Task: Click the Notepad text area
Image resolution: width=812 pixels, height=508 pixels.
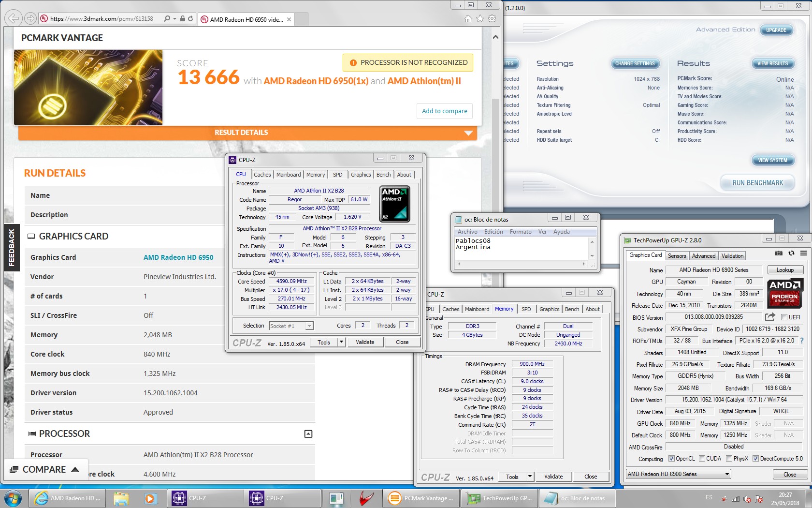Action: point(521,249)
